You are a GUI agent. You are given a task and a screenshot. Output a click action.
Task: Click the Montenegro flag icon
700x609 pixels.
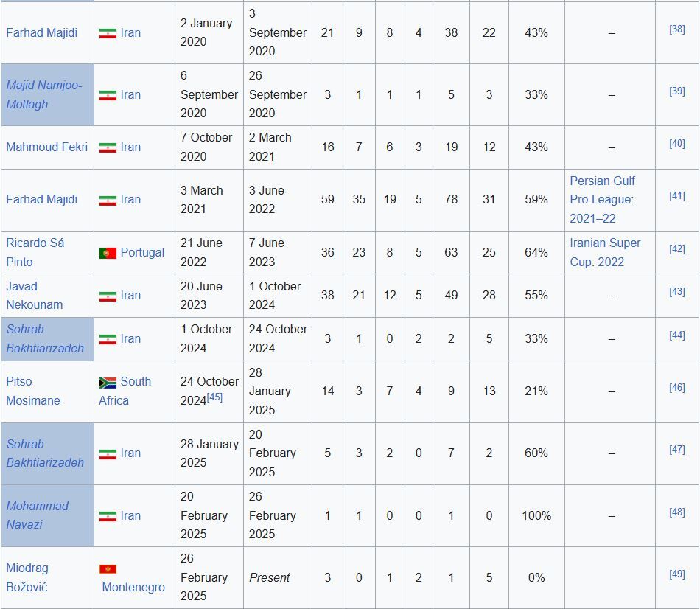108,569
